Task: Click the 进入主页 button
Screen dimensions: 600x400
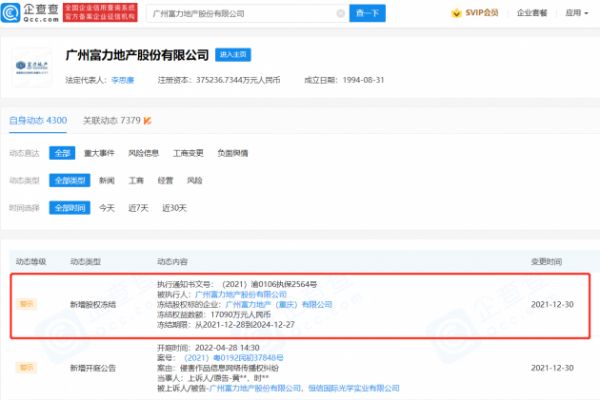Action: [233, 55]
